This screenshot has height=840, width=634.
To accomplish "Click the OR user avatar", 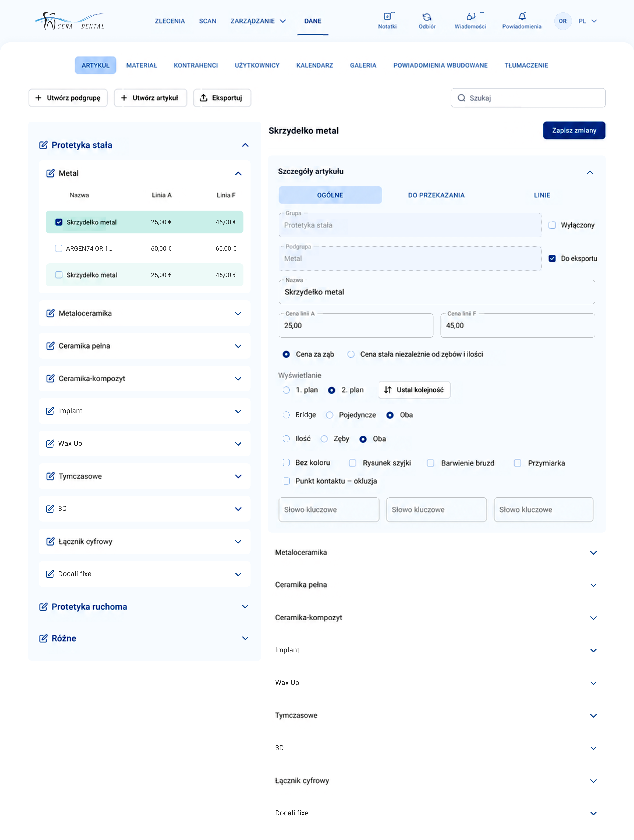I will 563,21.
